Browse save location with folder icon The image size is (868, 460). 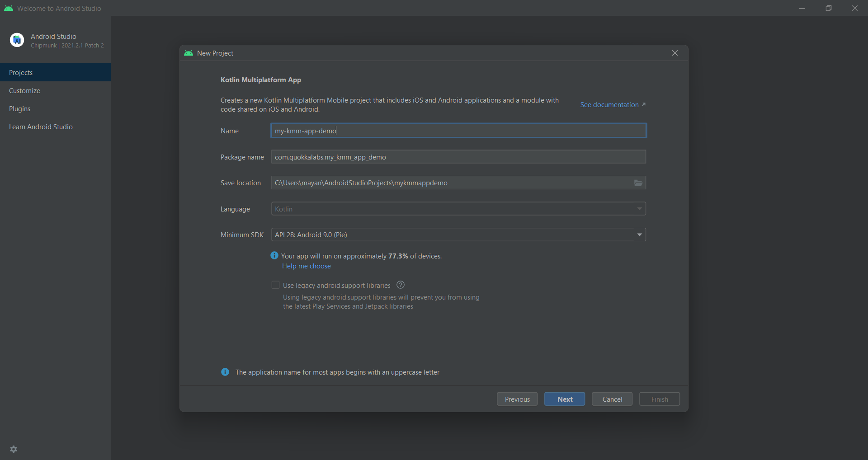click(x=638, y=183)
